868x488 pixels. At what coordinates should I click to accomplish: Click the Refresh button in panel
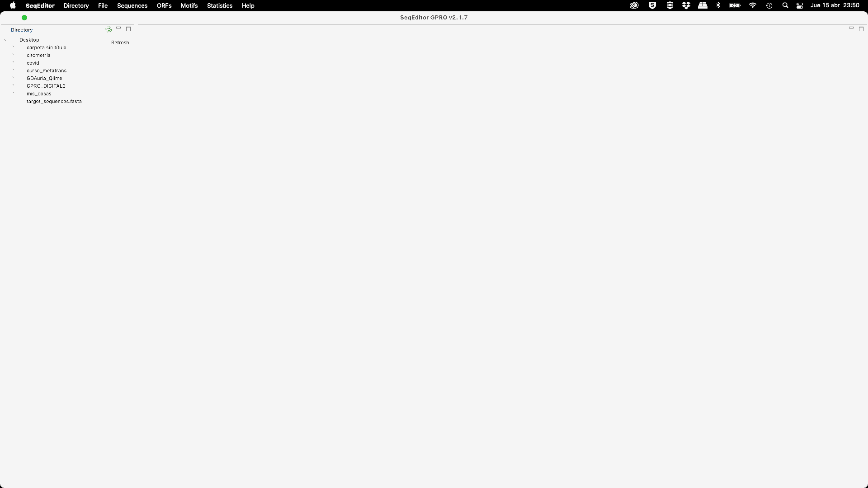click(x=120, y=42)
